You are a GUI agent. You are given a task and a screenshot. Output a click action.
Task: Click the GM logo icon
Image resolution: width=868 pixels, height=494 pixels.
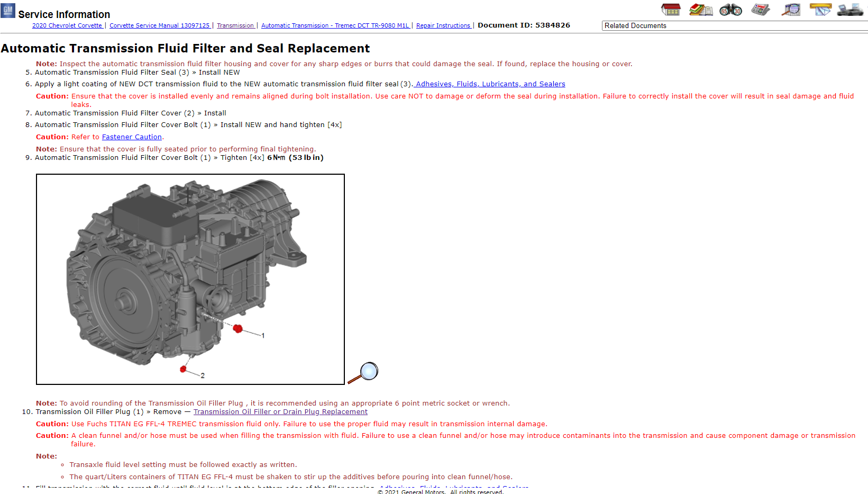coord(8,11)
